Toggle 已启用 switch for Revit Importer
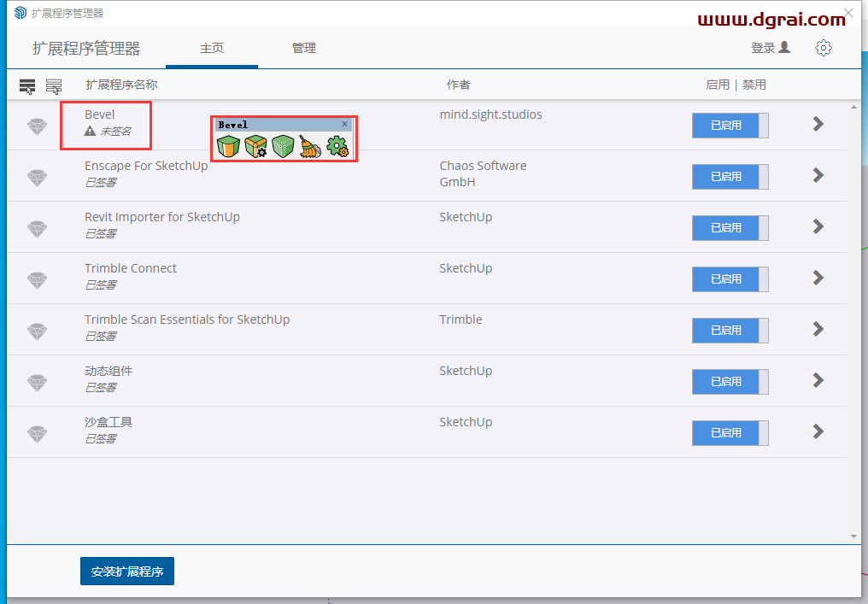Viewport: 868px width, 604px height. [x=730, y=227]
